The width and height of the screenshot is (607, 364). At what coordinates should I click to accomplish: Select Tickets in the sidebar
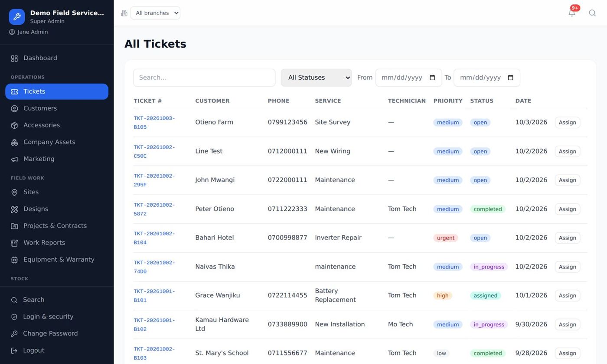pyautogui.click(x=57, y=91)
